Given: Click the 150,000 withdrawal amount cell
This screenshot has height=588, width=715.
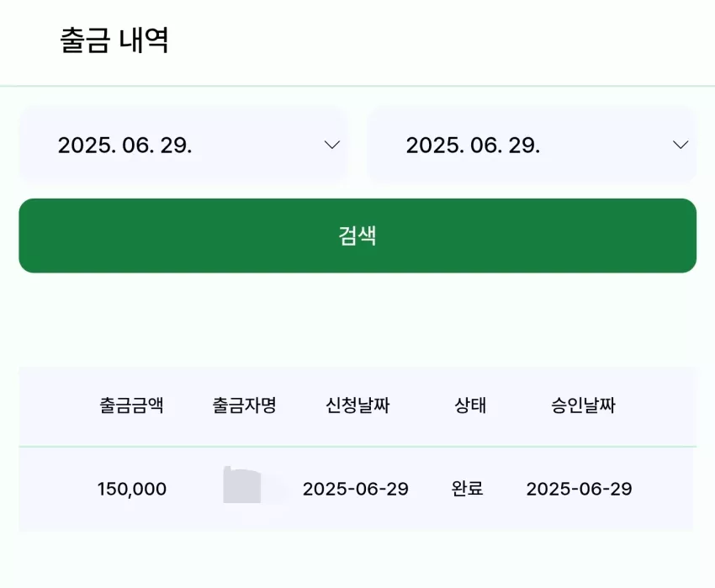Looking at the screenshot, I should click(132, 489).
